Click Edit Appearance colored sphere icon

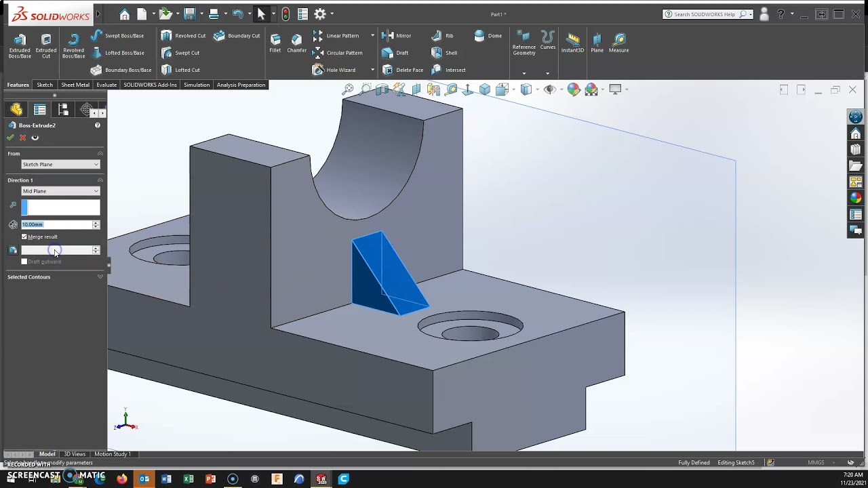click(574, 89)
